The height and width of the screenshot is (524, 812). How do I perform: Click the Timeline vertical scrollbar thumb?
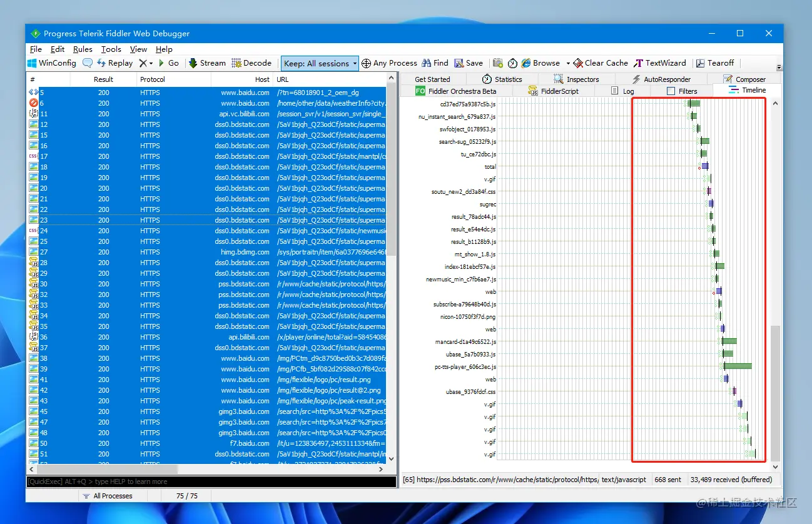pos(776,393)
